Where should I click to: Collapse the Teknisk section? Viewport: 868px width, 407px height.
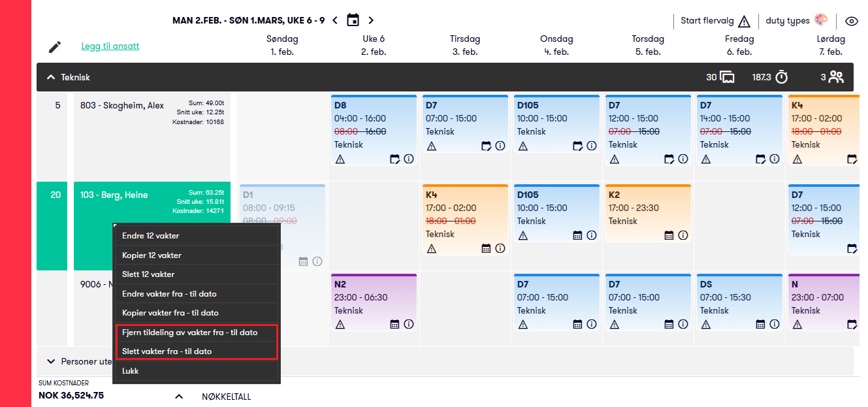click(x=50, y=78)
